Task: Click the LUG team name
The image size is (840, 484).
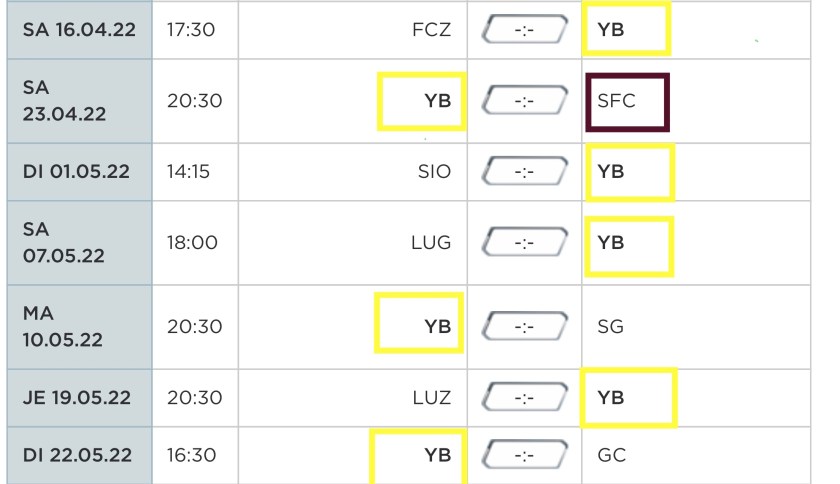Action: pos(431,243)
